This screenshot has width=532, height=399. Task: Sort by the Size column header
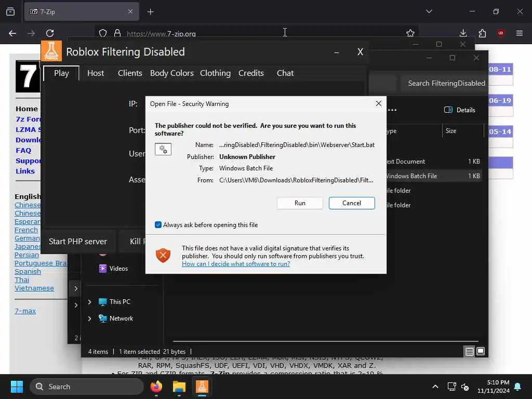(451, 130)
